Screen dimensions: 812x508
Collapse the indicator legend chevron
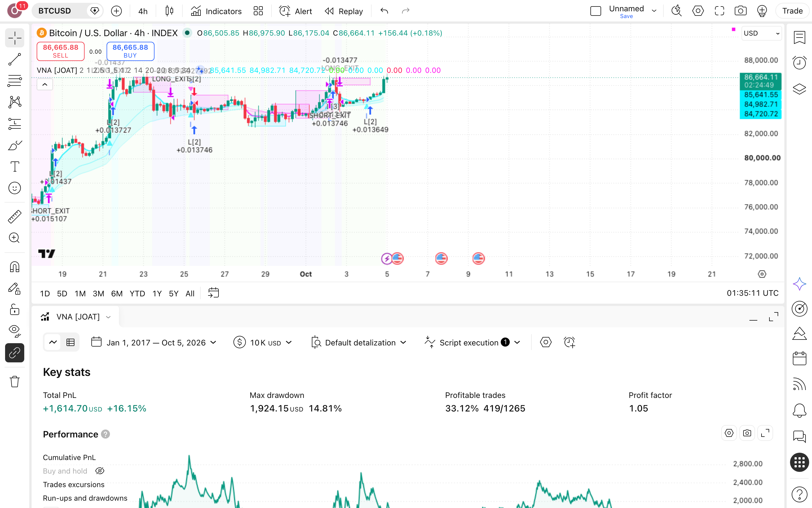pyautogui.click(x=45, y=85)
